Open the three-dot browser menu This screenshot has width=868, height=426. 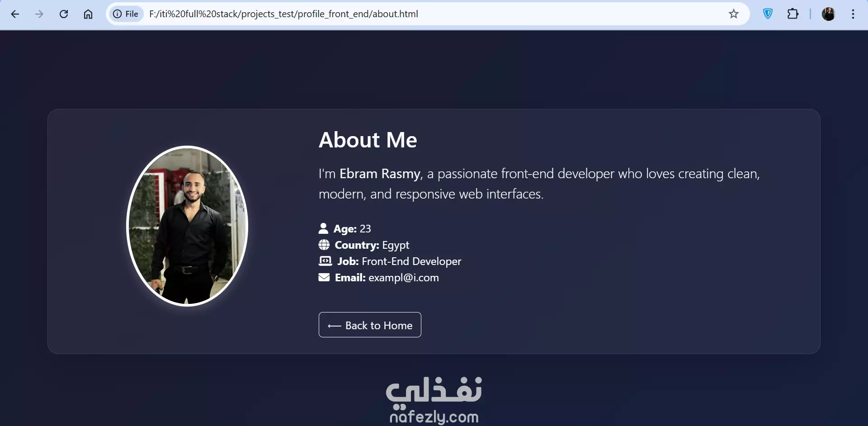[x=853, y=14]
